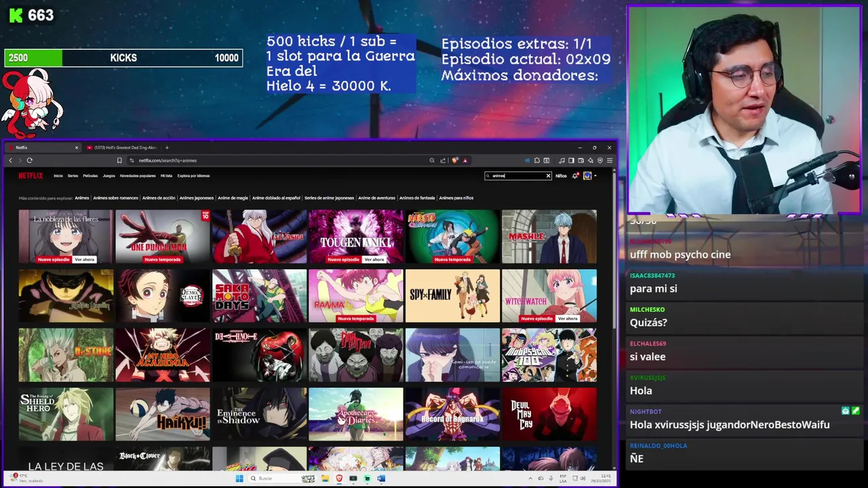Image resolution: width=868 pixels, height=488 pixels.
Task: Open the Haikyu!! thumbnail
Action: pos(163,414)
